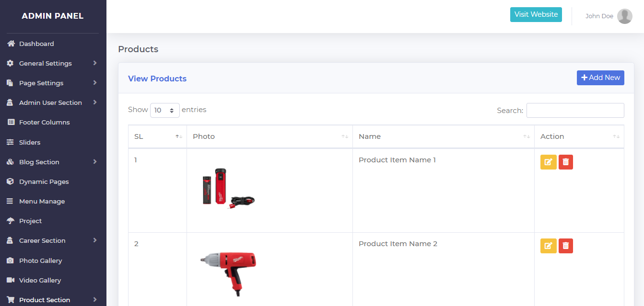Click the Photo Gallery camera icon
The height and width of the screenshot is (306, 644).
11,261
